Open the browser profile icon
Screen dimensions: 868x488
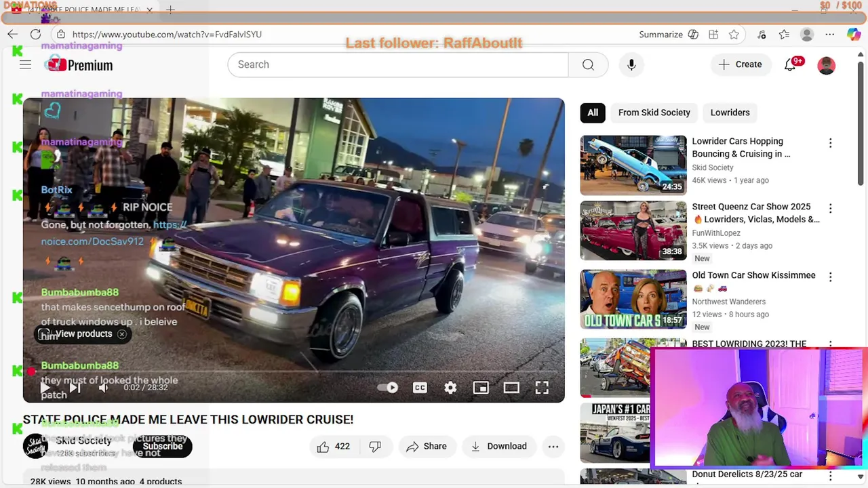tap(806, 34)
